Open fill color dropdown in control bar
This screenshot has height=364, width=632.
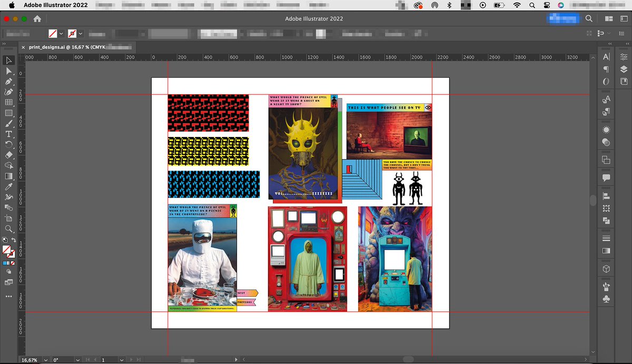[61, 33]
